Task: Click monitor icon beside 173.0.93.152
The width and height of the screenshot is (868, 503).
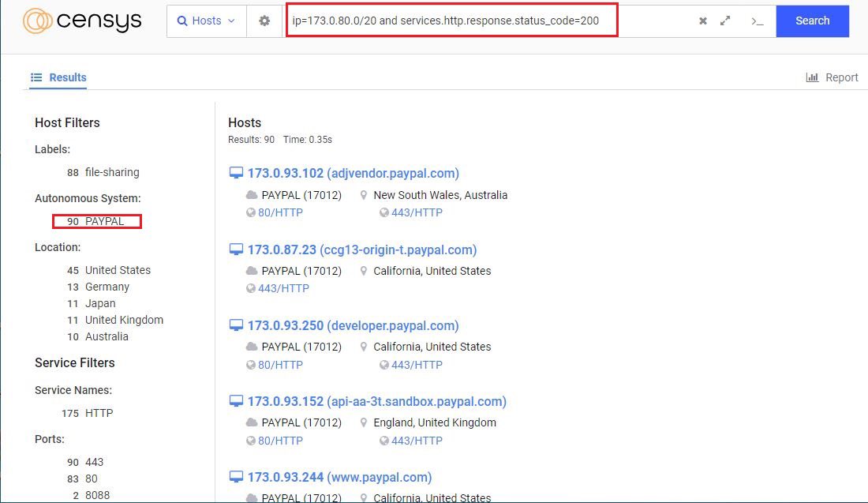Action: [x=237, y=402]
